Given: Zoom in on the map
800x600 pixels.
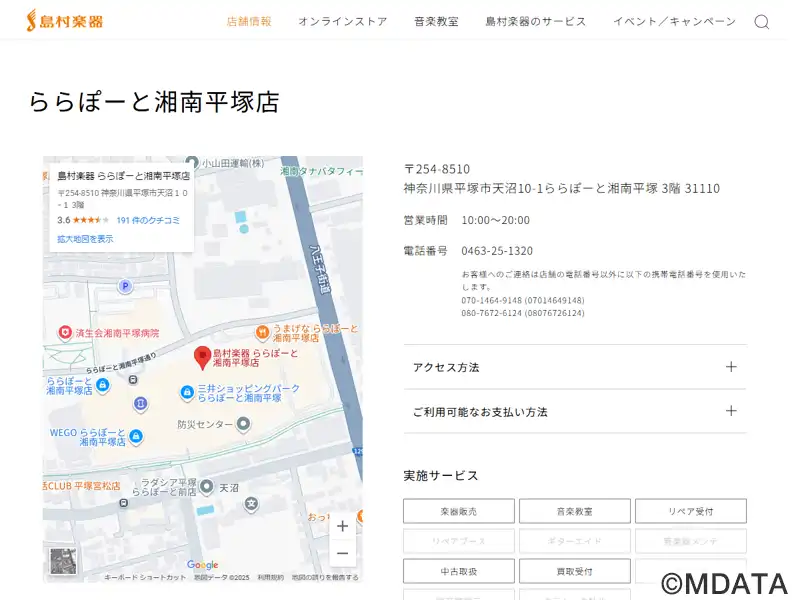Looking at the screenshot, I should coord(342,526).
